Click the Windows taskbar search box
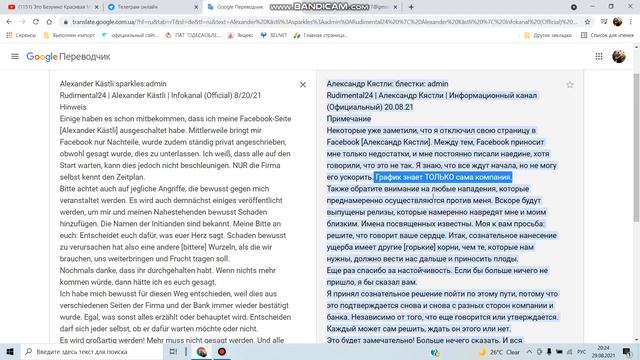 92,351
